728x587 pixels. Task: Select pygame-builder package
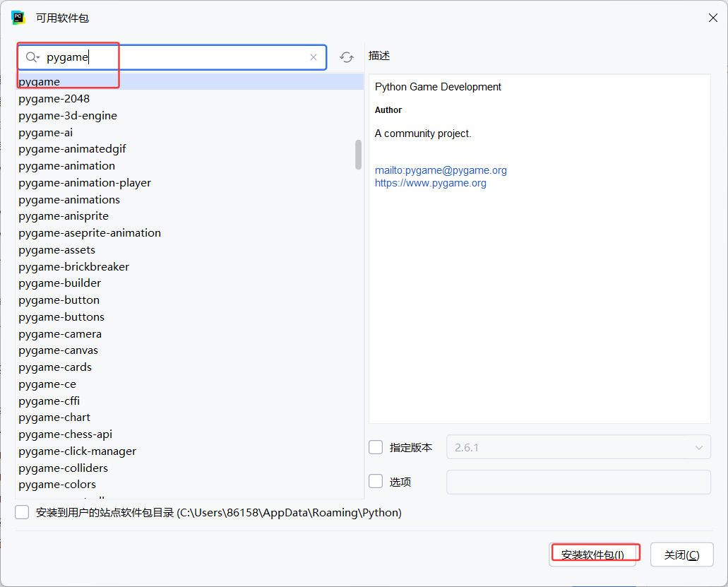[189, 283]
